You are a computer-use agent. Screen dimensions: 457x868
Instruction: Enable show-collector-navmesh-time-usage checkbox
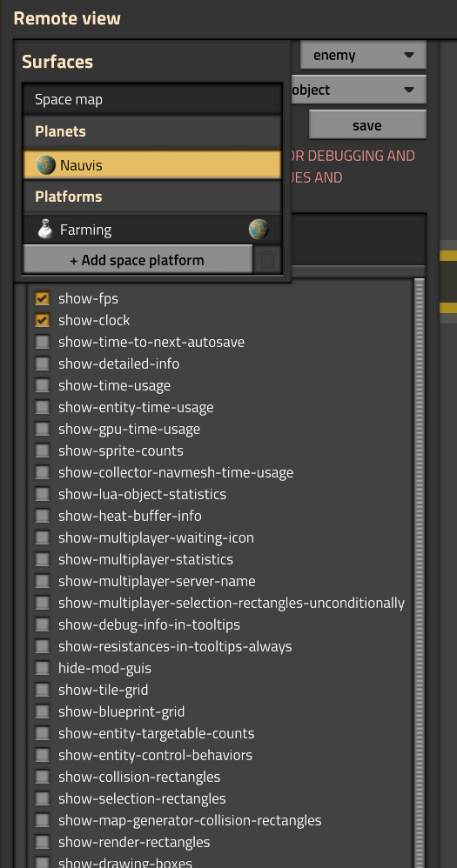point(42,472)
